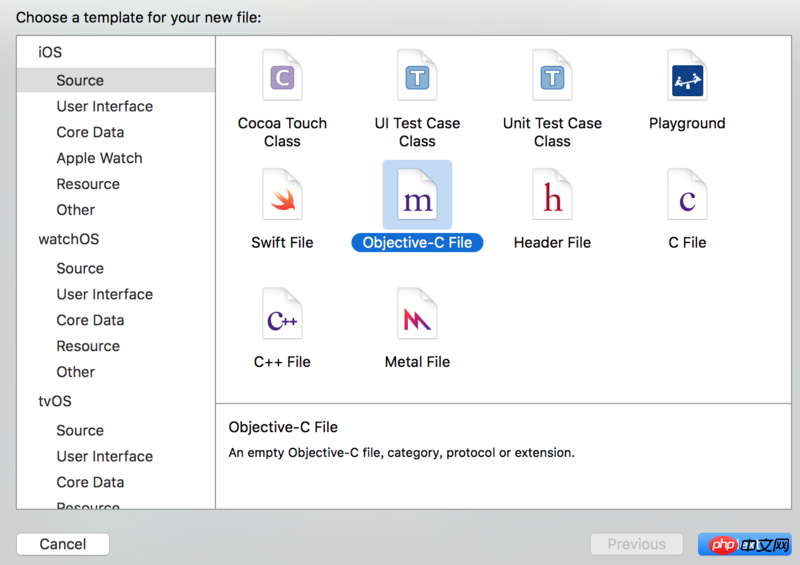The width and height of the screenshot is (800, 565).
Task: Pick the Unit Test Case Class icon
Action: pyautogui.click(x=552, y=76)
